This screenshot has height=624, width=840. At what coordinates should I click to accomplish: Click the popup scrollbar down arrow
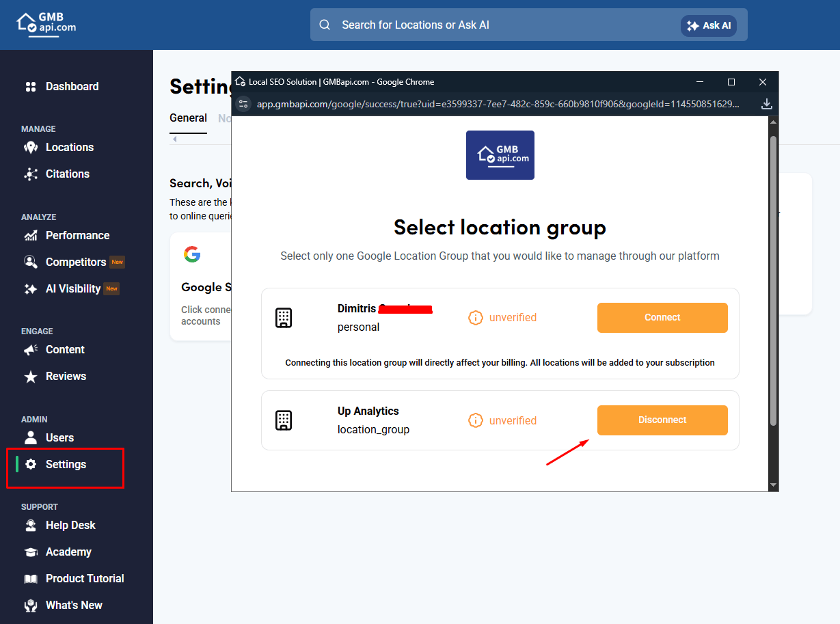pos(773,485)
